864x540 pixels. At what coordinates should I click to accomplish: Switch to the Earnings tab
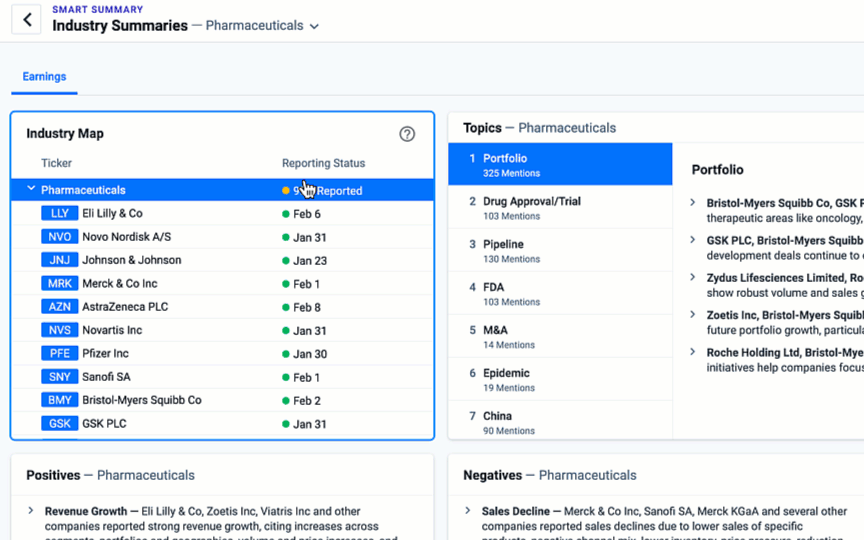pos(44,77)
